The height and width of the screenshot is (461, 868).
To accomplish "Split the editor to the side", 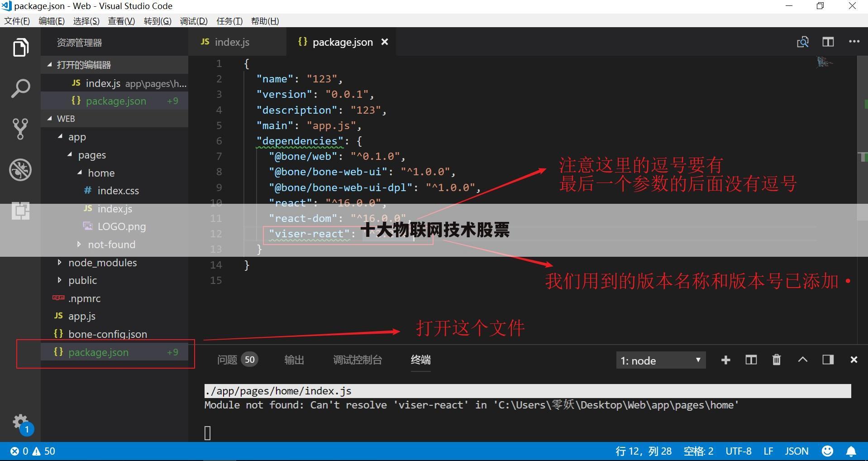I will point(828,42).
